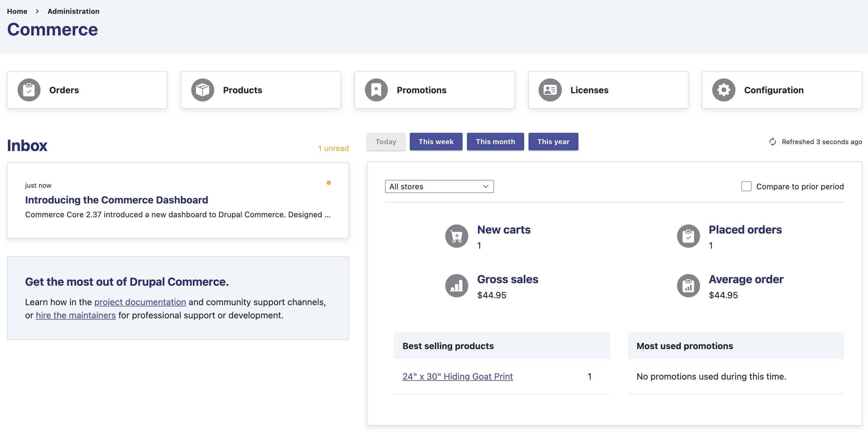This screenshot has height=432, width=868.
Task: Go to Administration breadcrumb link
Action: point(73,11)
